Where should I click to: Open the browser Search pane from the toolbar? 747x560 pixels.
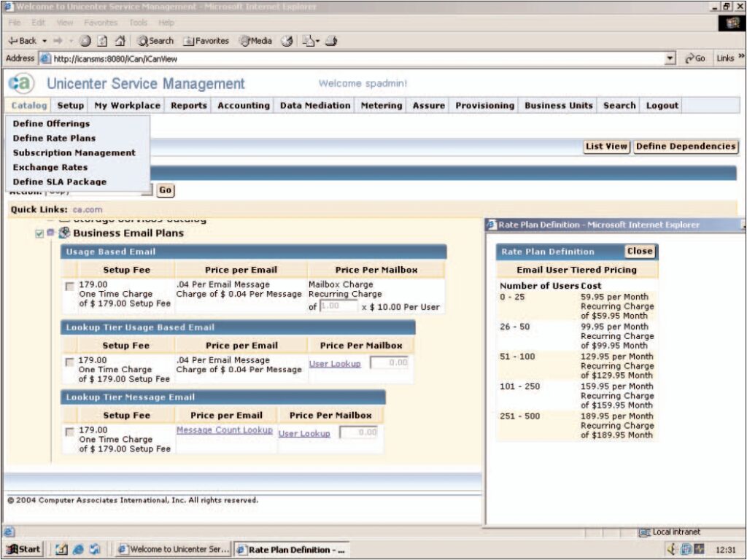click(x=156, y=41)
